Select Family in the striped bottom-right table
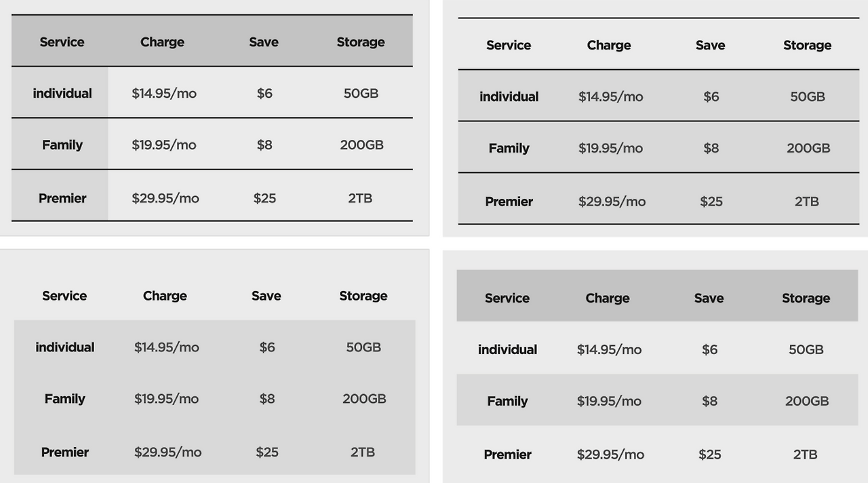The height and width of the screenshot is (483, 868). pos(507,402)
